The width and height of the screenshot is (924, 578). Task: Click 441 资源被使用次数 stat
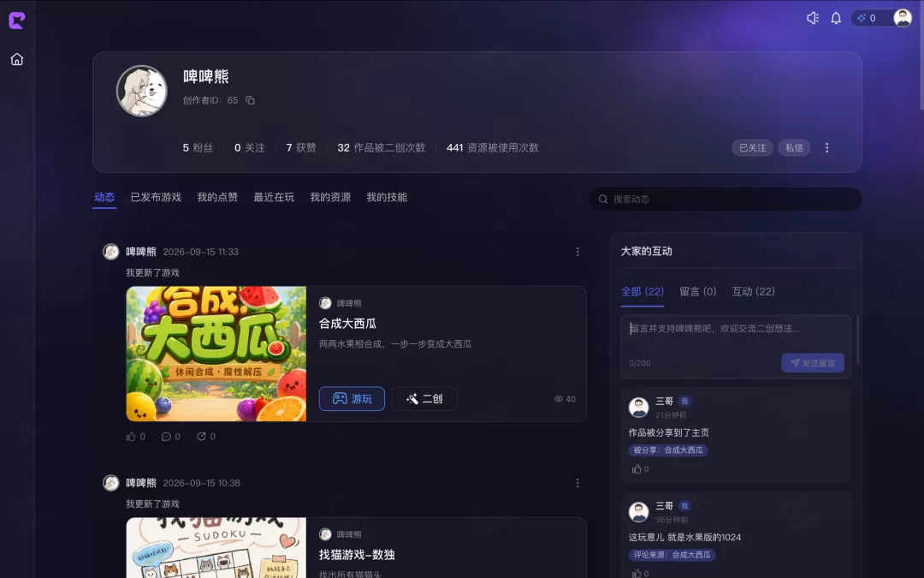pyautogui.click(x=493, y=147)
